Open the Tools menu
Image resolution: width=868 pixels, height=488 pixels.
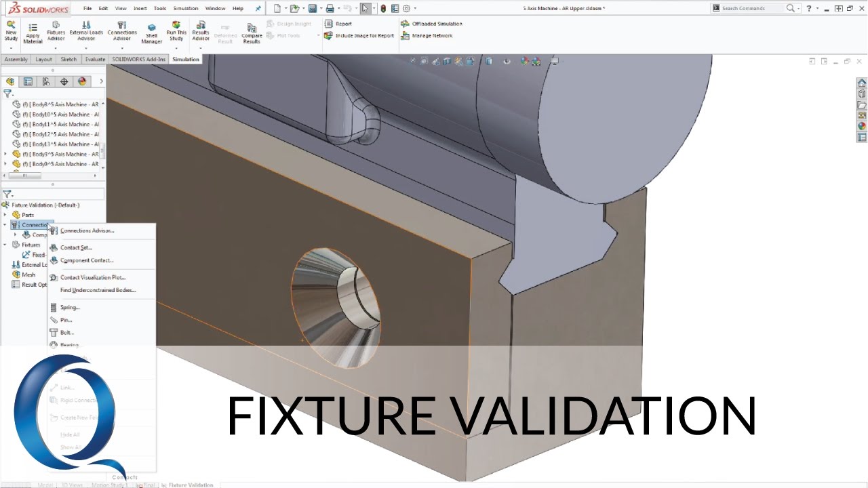point(160,9)
